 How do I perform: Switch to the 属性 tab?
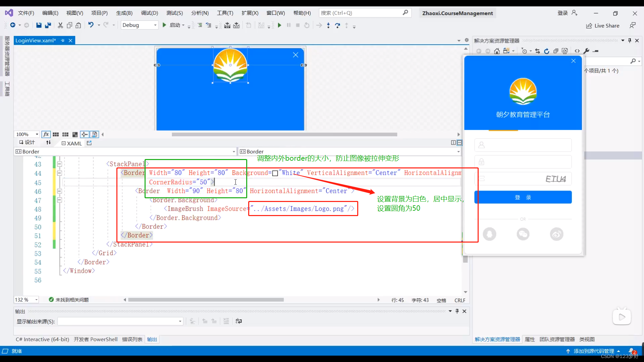tap(530, 339)
